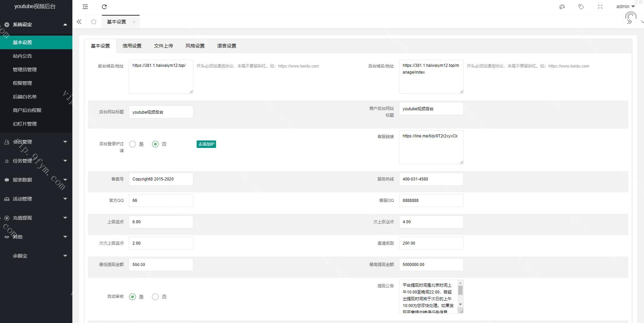Viewport: 644px width, 323px height.
Task: Click the refresh icon in top bar
Action: coord(104,7)
